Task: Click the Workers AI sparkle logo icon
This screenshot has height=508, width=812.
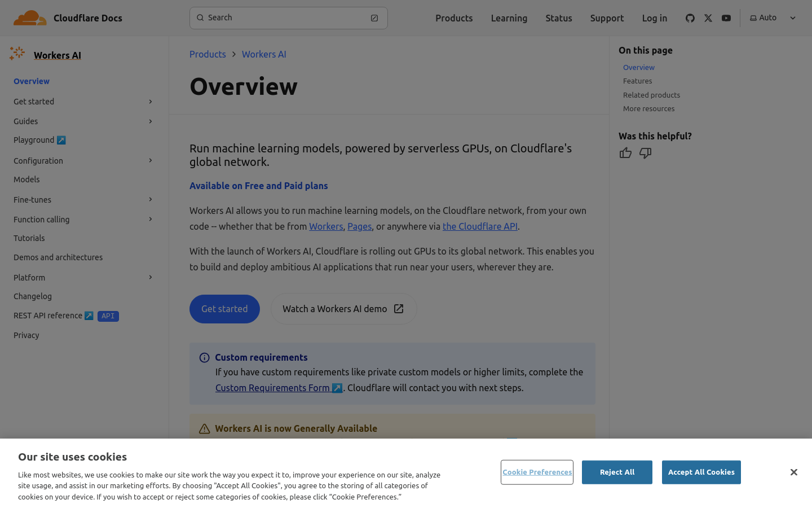Action: [x=17, y=54]
